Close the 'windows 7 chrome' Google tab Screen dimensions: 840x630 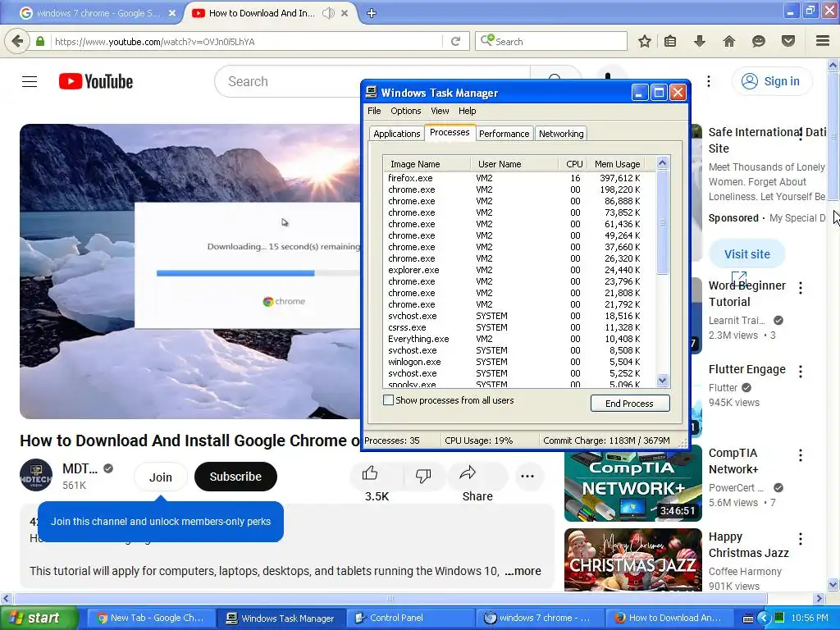click(x=172, y=13)
